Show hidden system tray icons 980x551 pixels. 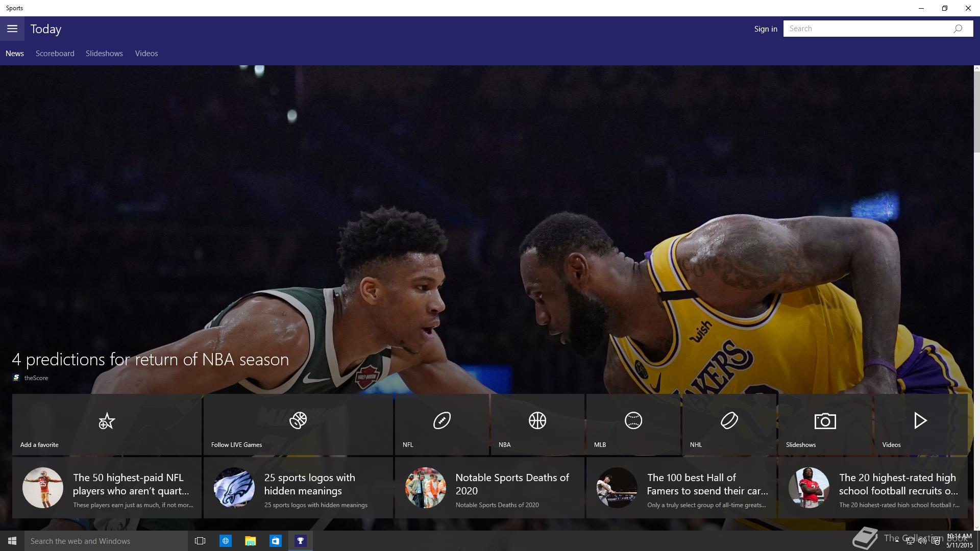pos(897,541)
